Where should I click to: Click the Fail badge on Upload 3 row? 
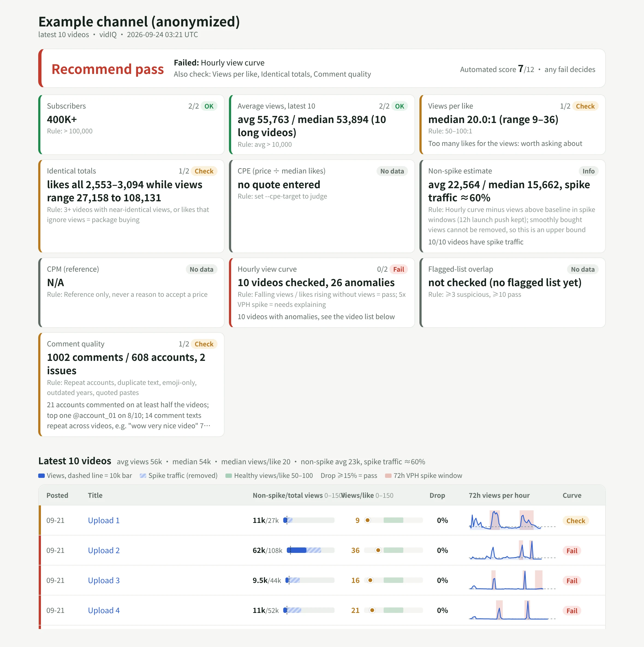click(572, 581)
